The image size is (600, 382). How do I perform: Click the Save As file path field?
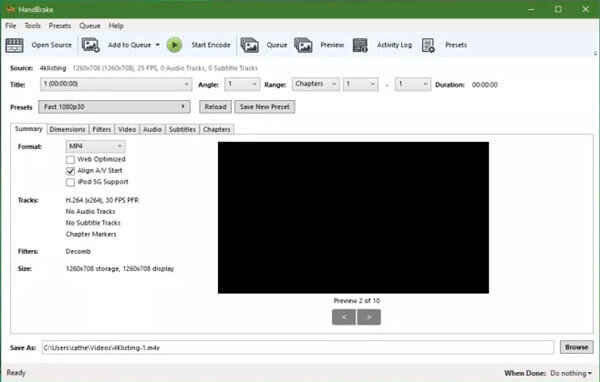coord(298,348)
